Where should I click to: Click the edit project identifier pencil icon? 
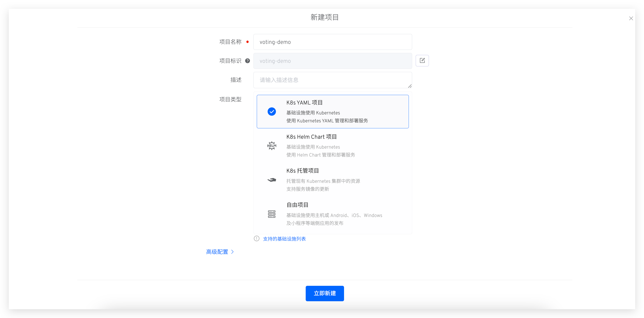422,61
